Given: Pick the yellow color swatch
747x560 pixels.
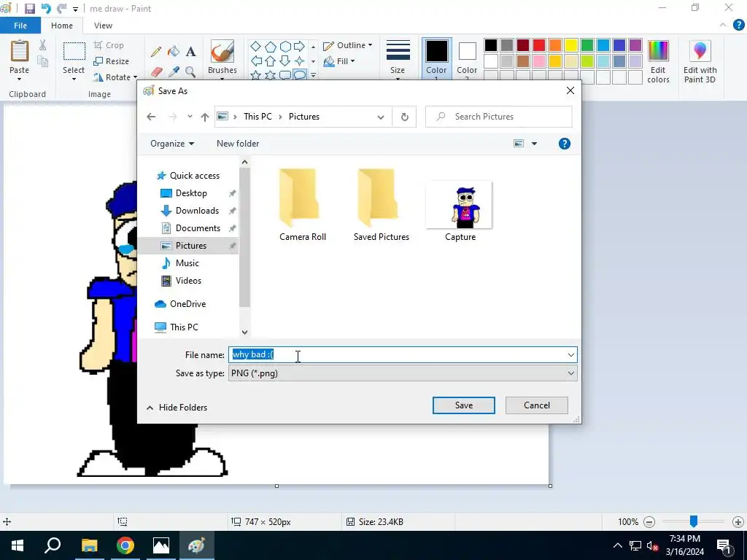Looking at the screenshot, I should pos(570,45).
